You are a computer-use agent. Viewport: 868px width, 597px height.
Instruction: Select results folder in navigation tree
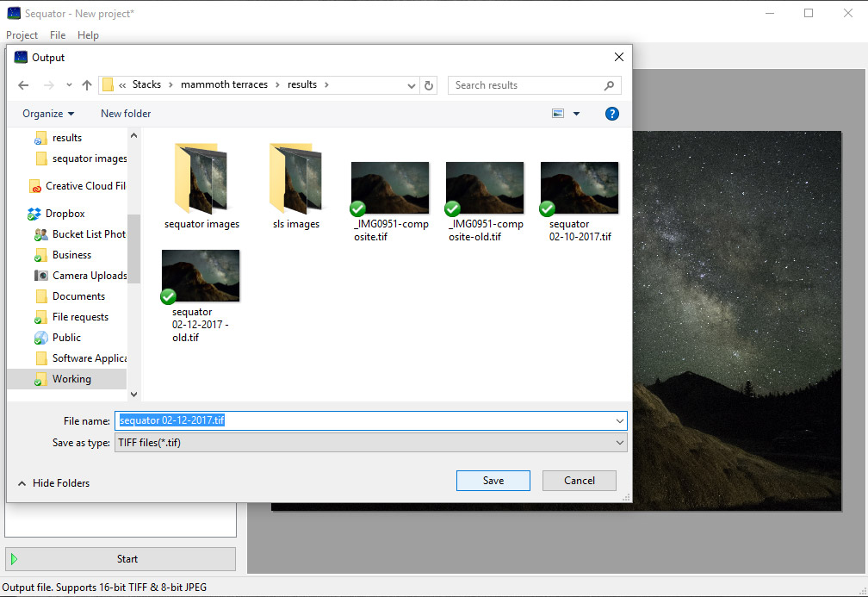[x=67, y=138]
